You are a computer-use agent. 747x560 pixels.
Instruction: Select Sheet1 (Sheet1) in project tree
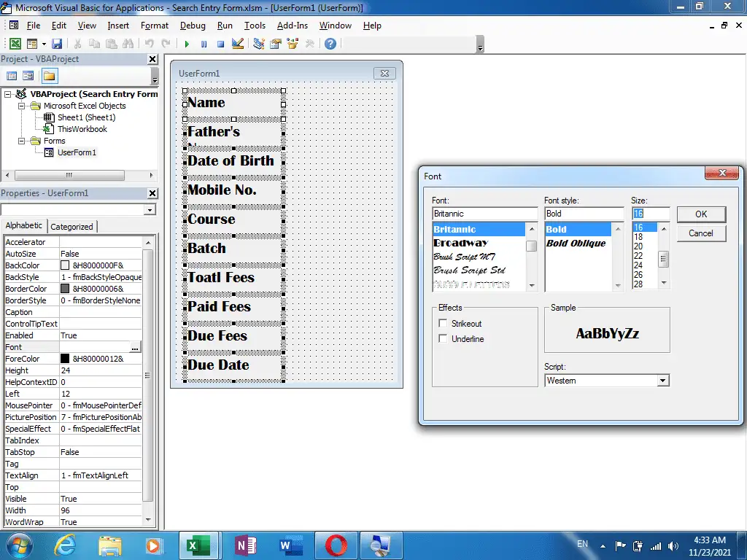(86, 117)
